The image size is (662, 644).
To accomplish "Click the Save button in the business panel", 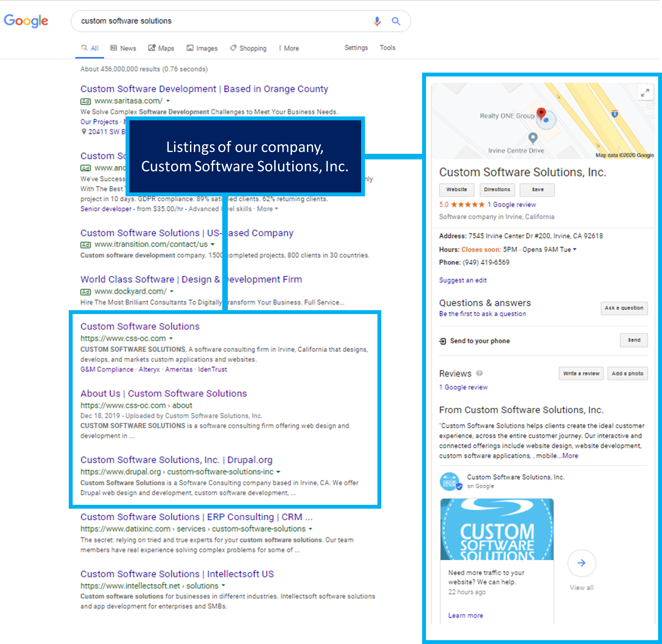I will pos(537,189).
